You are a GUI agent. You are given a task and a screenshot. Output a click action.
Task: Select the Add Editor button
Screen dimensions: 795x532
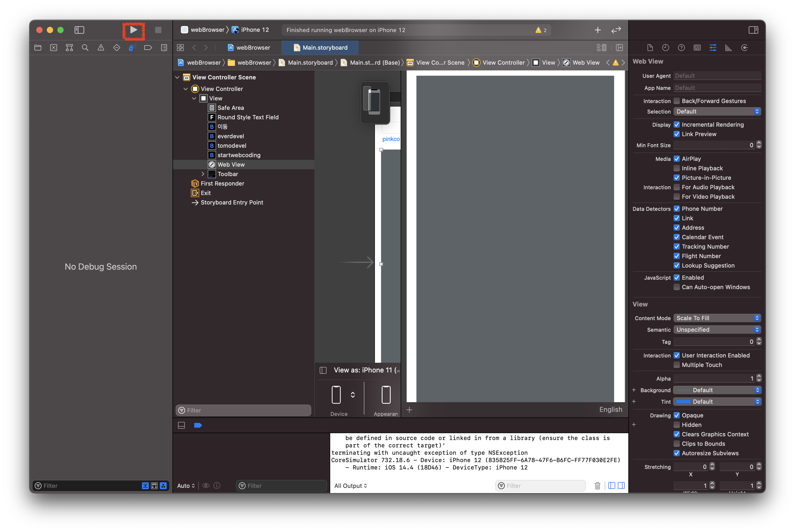pyautogui.click(x=620, y=48)
